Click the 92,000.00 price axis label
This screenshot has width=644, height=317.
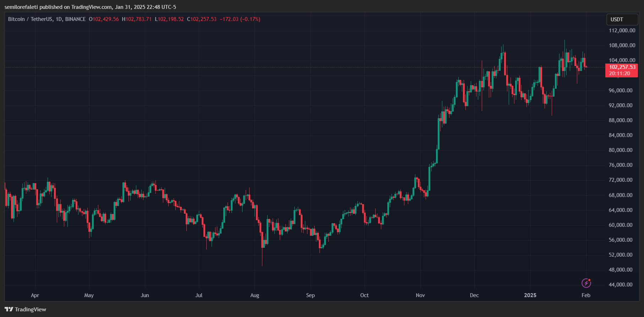pos(621,105)
